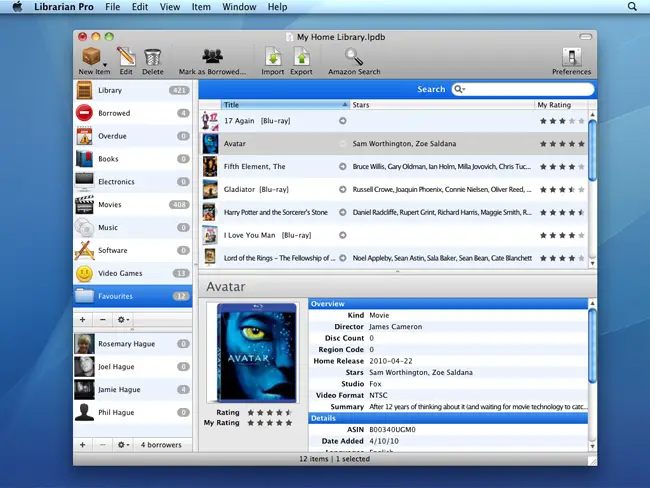Select the Borrowed collection

coord(133,113)
